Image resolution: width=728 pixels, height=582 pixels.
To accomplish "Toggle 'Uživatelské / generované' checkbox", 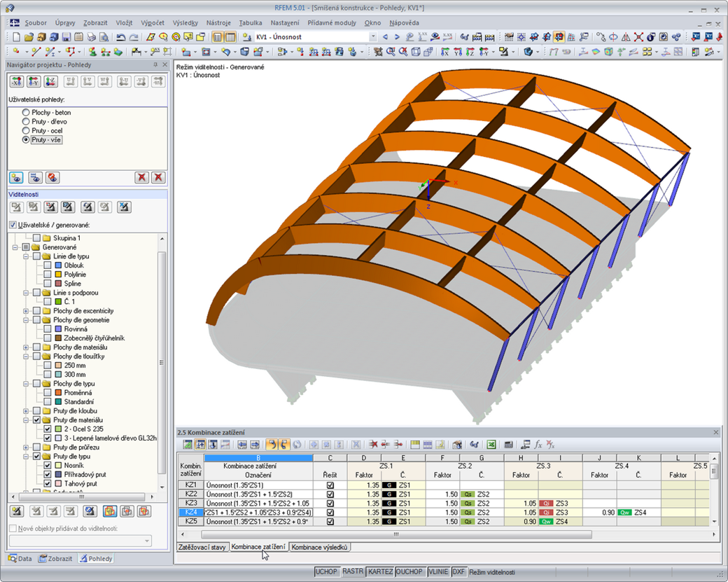I will click(13, 225).
